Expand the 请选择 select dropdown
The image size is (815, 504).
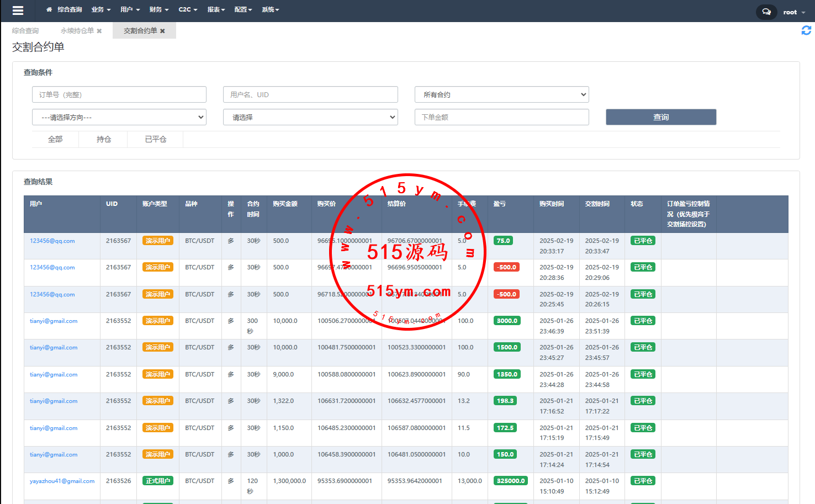pyautogui.click(x=310, y=118)
